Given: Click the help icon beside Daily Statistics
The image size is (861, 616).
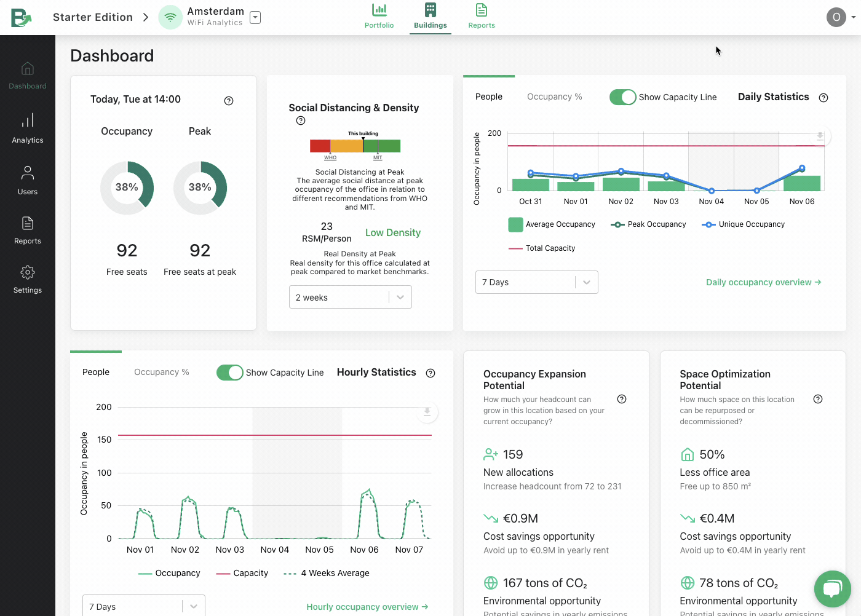Looking at the screenshot, I should tap(823, 98).
